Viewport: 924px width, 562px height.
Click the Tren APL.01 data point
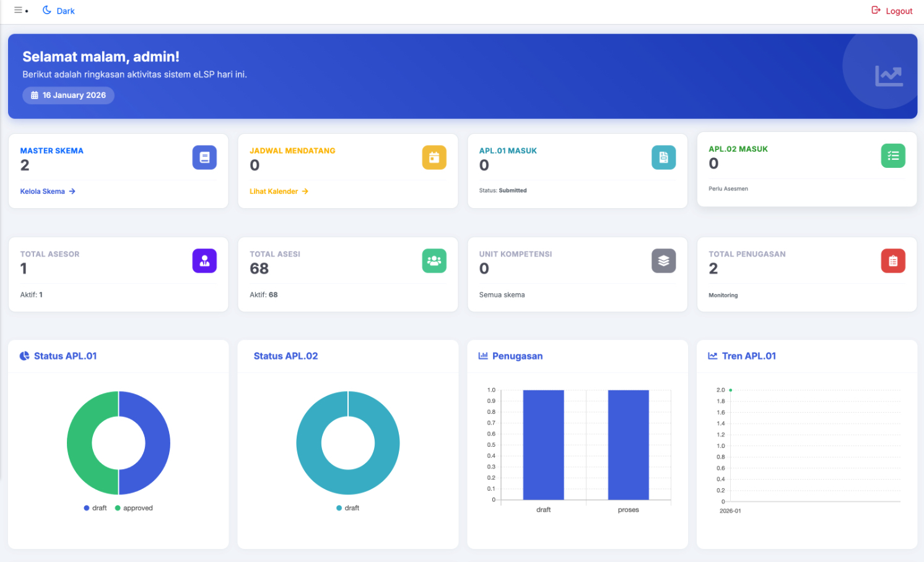[x=731, y=390]
